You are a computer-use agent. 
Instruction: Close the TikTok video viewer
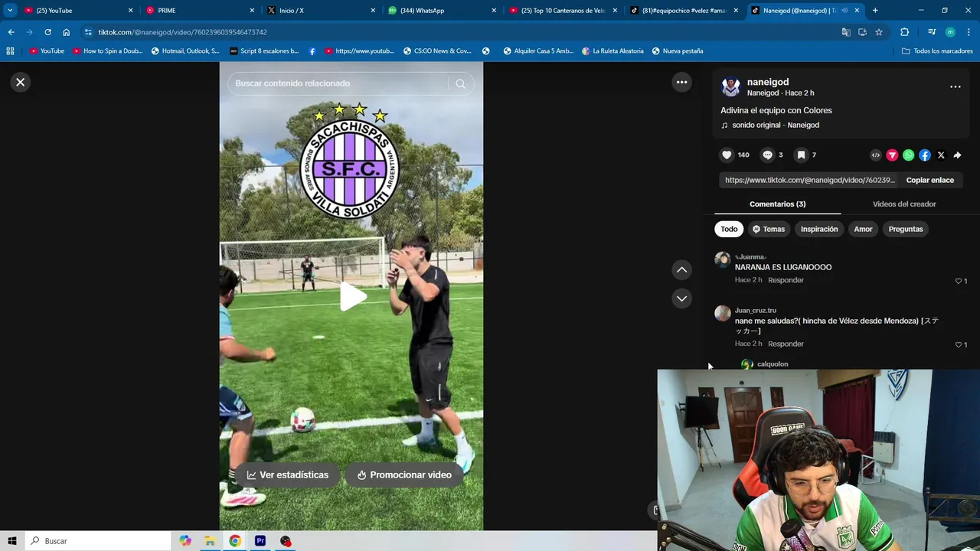click(21, 82)
